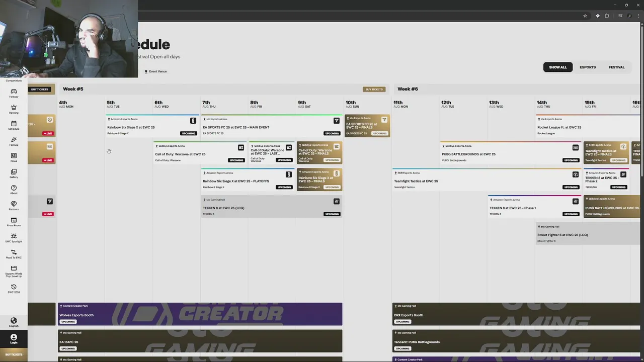
Task: Click trophy icon on EA SPORTS FC Main Event card
Action: click(x=337, y=120)
